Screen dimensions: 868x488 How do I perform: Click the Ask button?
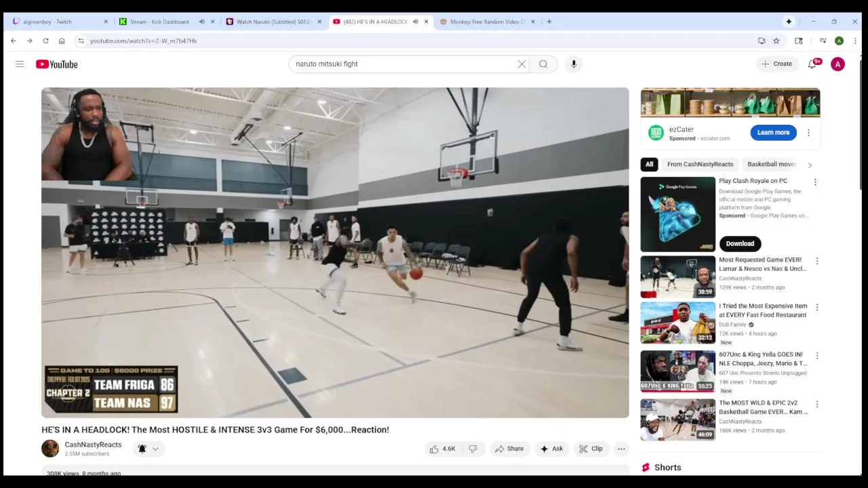(551, 449)
